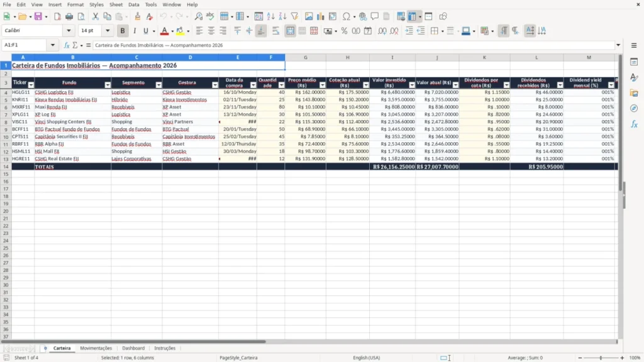The image size is (644, 362).
Task: Open the Data menu
Action: pyautogui.click(x=134, y=4)
